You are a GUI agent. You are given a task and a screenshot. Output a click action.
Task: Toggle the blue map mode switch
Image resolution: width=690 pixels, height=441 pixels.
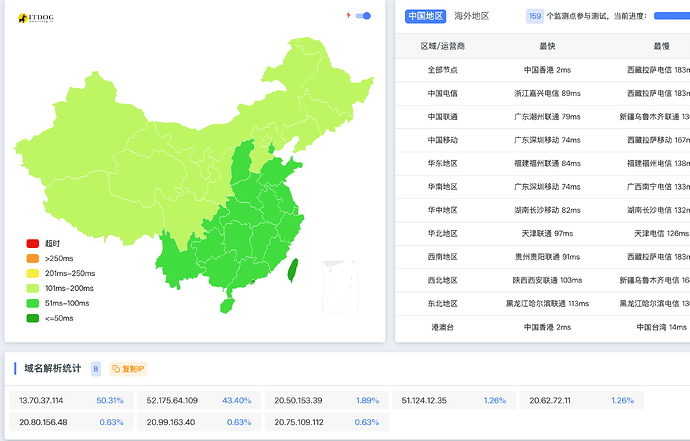pos(364,16)
